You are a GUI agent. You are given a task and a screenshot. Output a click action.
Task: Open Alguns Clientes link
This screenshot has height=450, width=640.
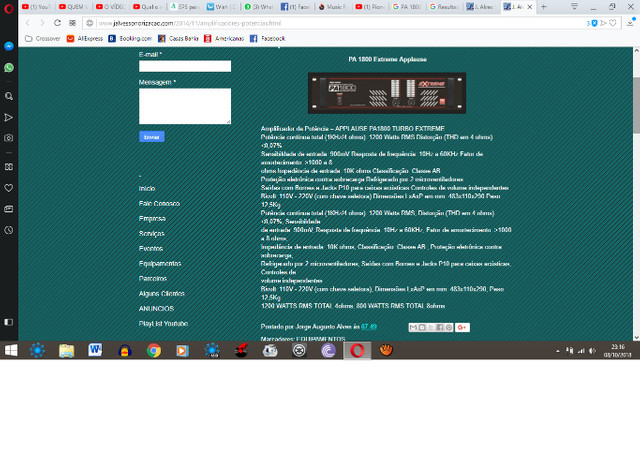click(x=162, y=294)
